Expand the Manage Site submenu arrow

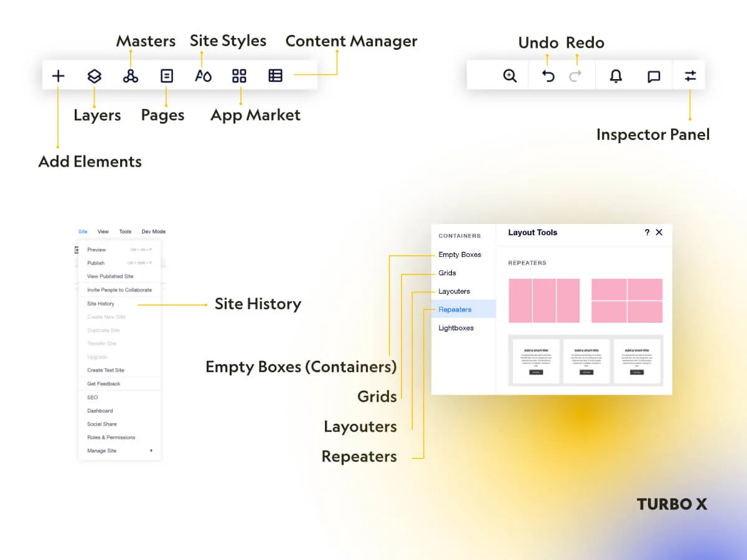151,450
